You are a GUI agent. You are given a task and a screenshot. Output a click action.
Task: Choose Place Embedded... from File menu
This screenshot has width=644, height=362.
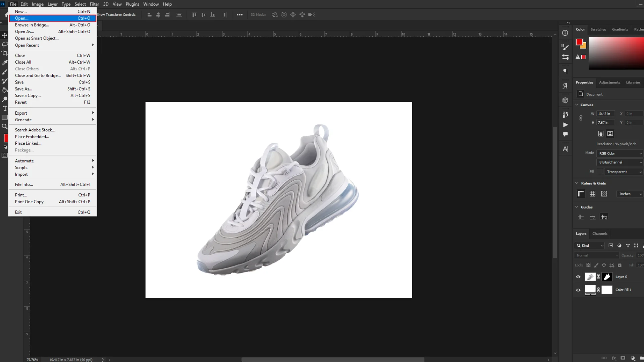click(53, 136)
